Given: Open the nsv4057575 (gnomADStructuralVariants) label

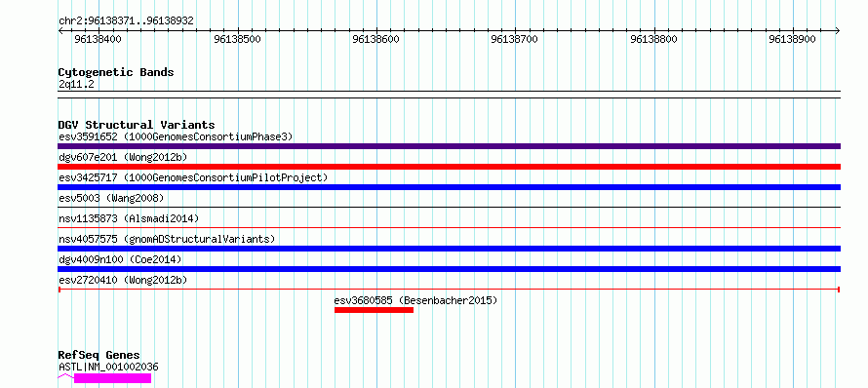Looking at the screenshot, I should point(167,239).
